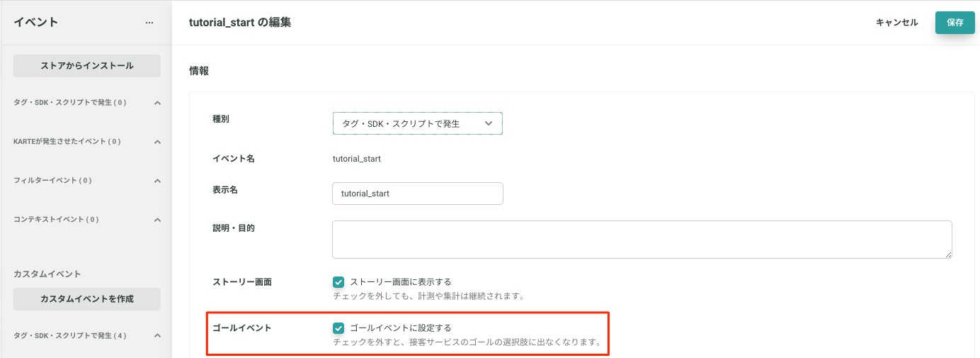Select the KARTEが発生させたイベント (0) category
Viewport: 980px width, 358px height.
pyautogui.click(x=67, y=142)
